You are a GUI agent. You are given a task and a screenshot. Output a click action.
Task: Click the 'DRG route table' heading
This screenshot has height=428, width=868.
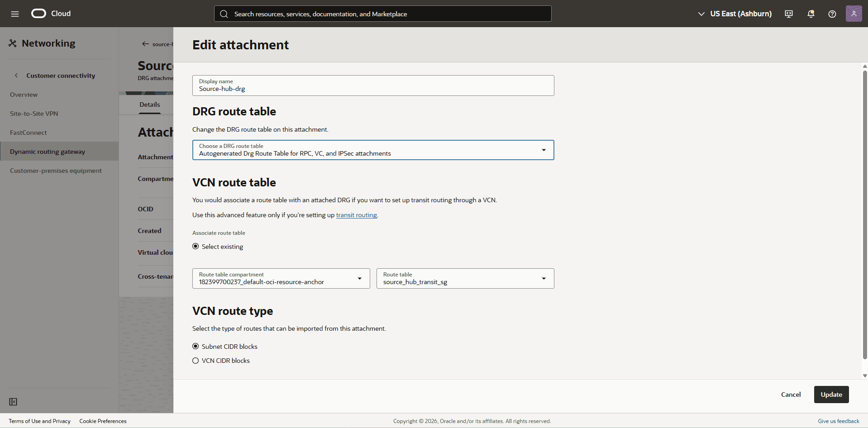click(234, 111)
